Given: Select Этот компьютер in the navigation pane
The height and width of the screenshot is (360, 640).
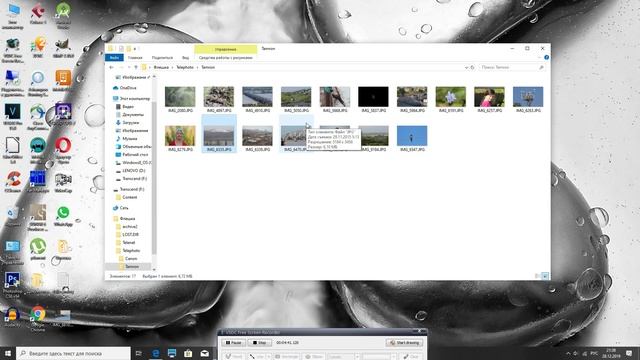Looking at the screenshot, I should point(131,99).
